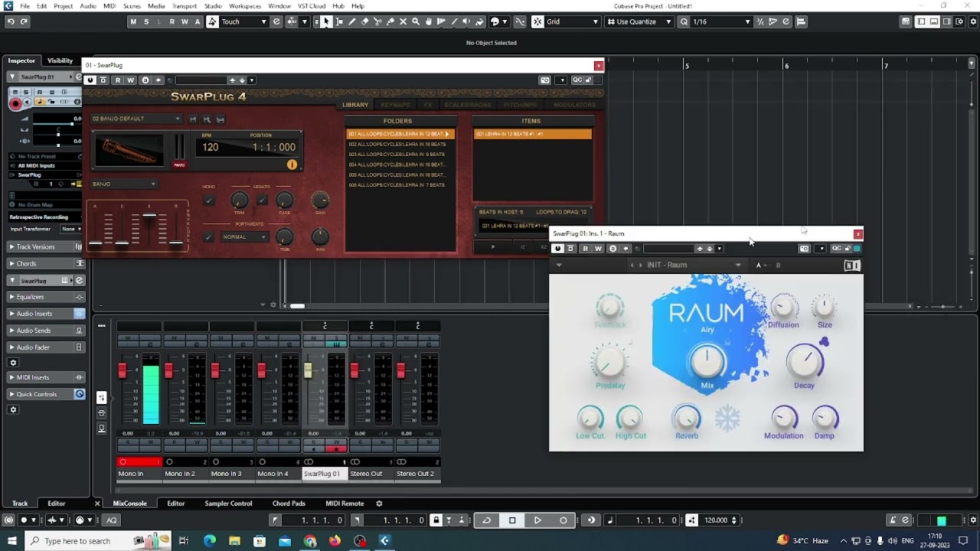This screenshot has width=980, height=551.
Task: Select the Zoom magnifier tool in toolbar
Action: pos(416,21)
